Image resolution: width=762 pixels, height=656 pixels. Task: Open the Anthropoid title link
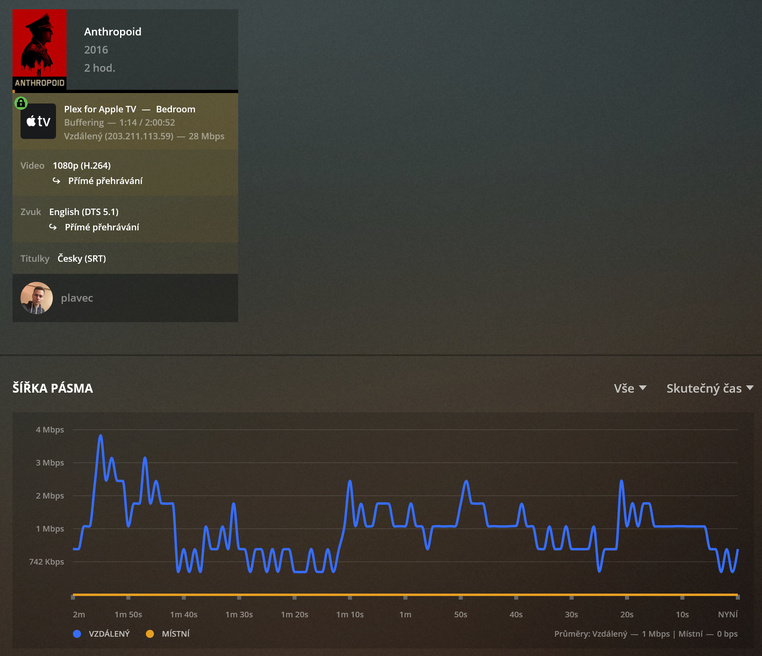(x=113, y=32)
